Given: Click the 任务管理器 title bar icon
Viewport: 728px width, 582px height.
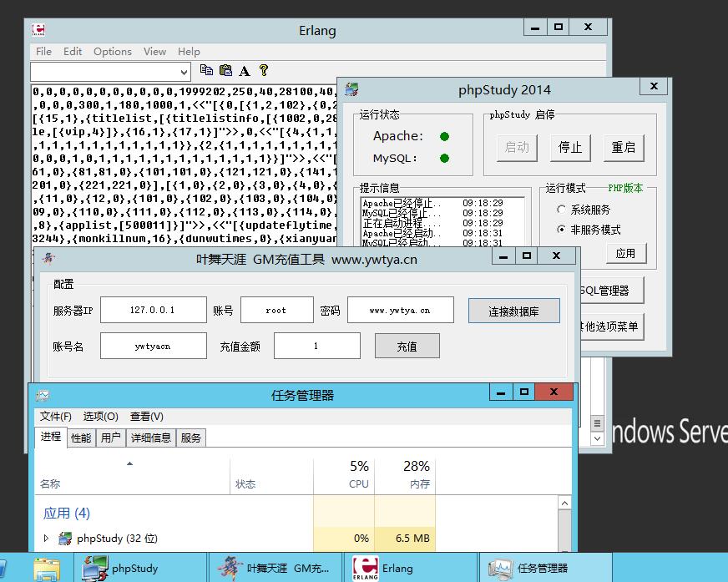Looking at the screenshot, I should click(43, 395).
